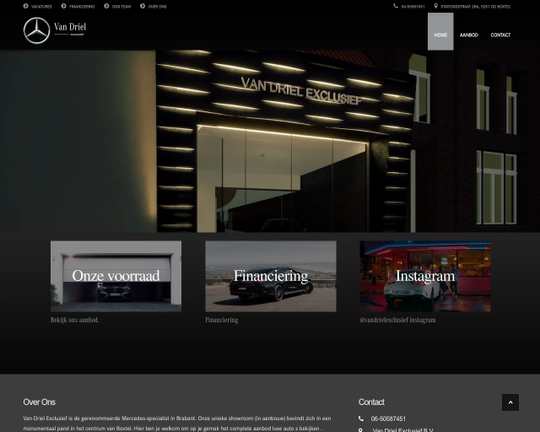Select the Home menu item
This screenshot has width=540, height=432.
pos(440,32)
